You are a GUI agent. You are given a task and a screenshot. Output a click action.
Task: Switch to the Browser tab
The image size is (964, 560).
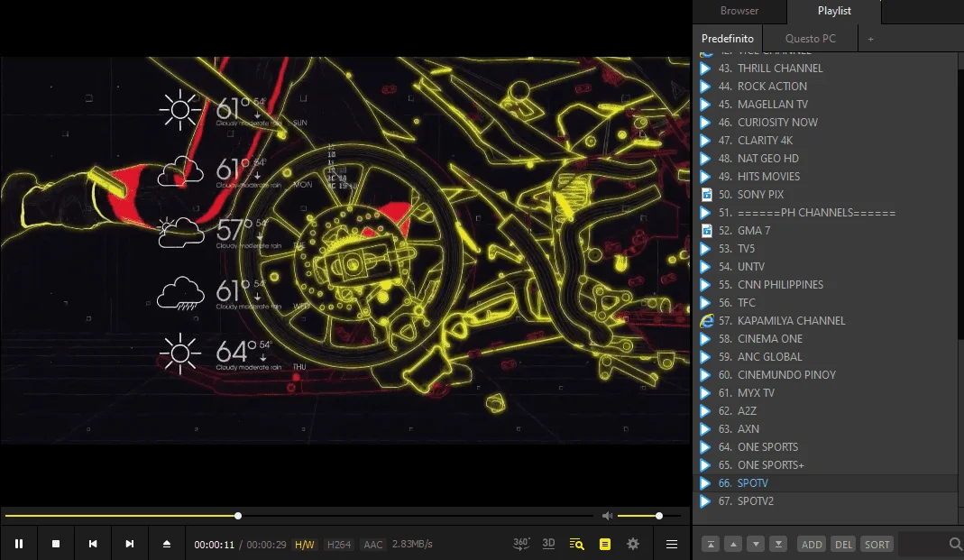[739, 11]
